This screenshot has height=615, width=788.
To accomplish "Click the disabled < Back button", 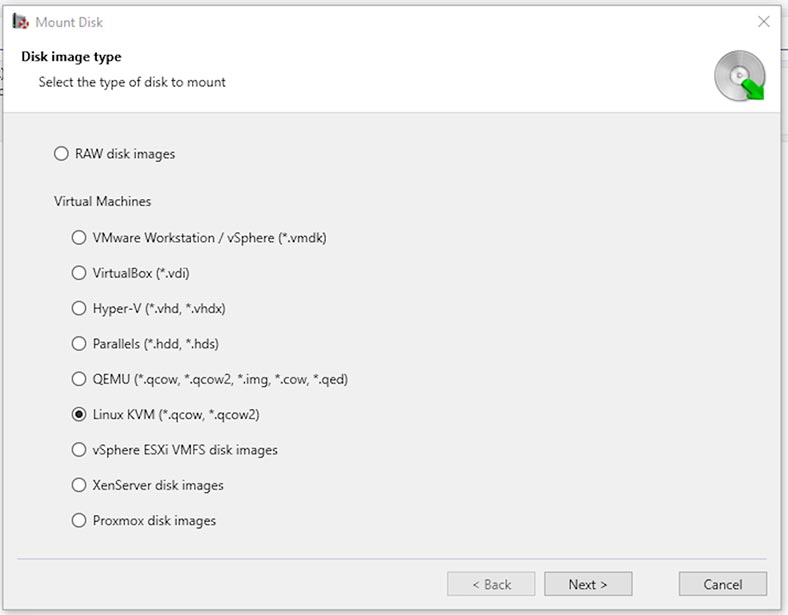I will point(491,584).
